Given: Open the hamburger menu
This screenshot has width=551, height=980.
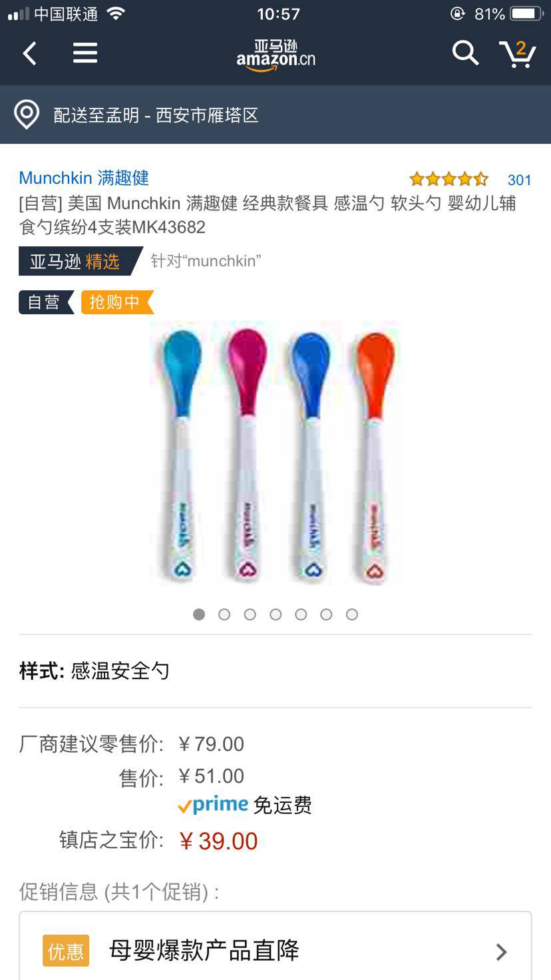Looking at the screenshot, I should click(85, 53).
